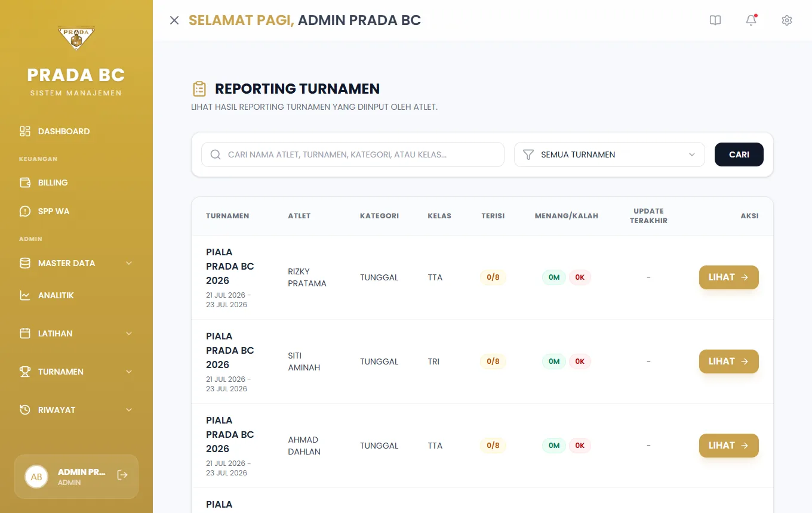
Task: Click the UPDATE TERAKHIR column header
Action: point(648,216)
